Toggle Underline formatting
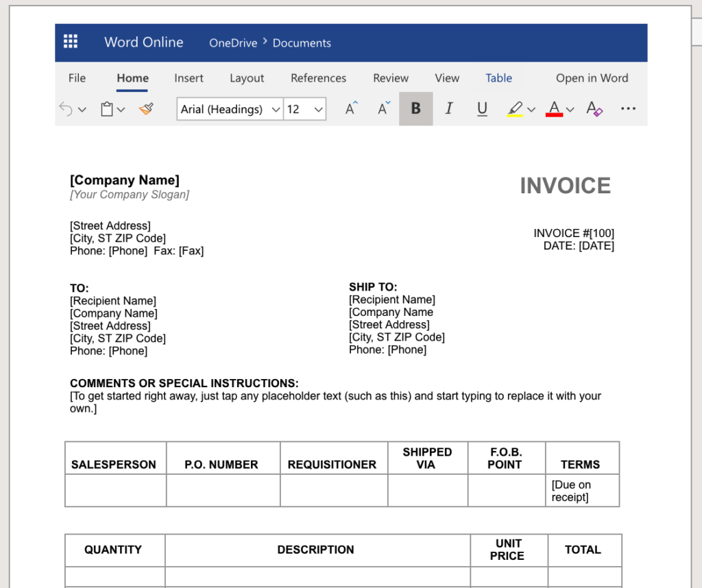The height and width of the screenshot is (588, 702). tap(482, 108)
